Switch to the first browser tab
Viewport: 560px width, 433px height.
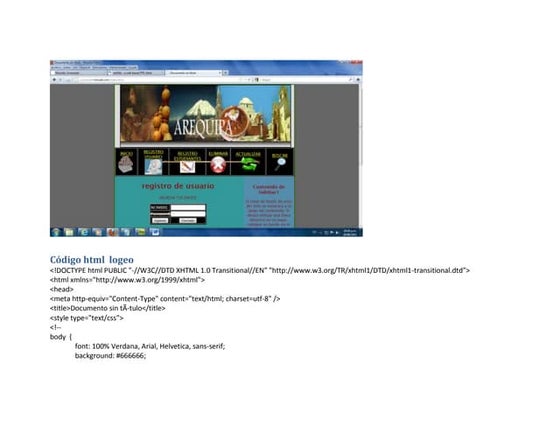(79, 73)
